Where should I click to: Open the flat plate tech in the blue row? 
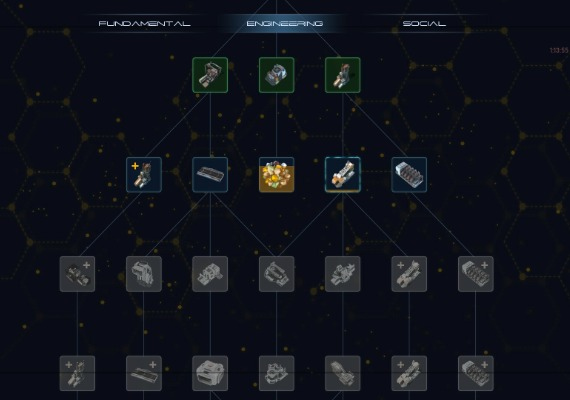pos(210,175)
